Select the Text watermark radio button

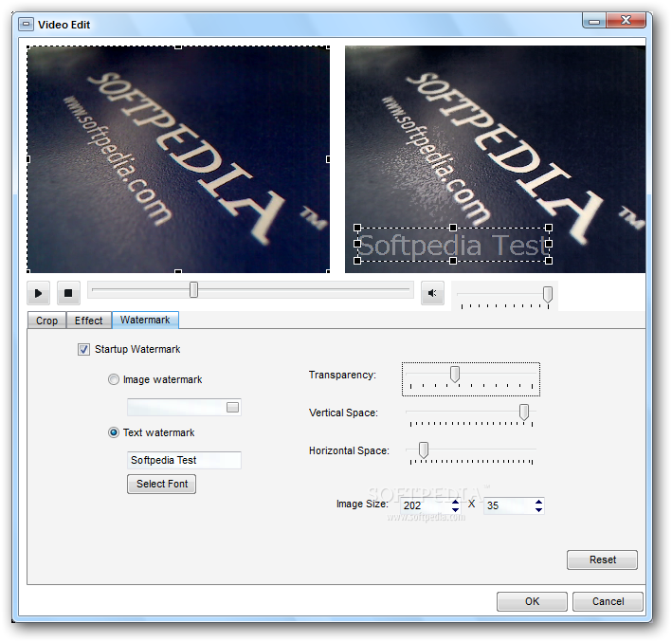tap(113, 432)
